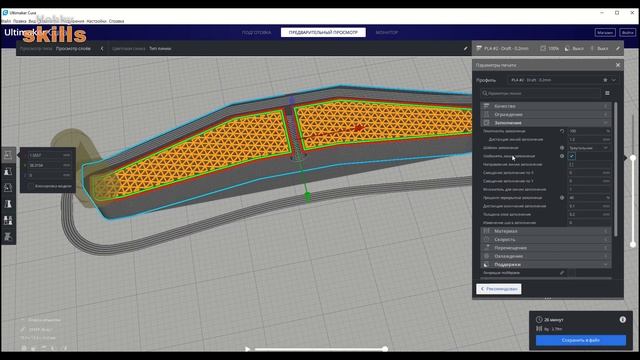
Task: Click the clock icon next to 26 minutes
Action: tap(539, 320)
